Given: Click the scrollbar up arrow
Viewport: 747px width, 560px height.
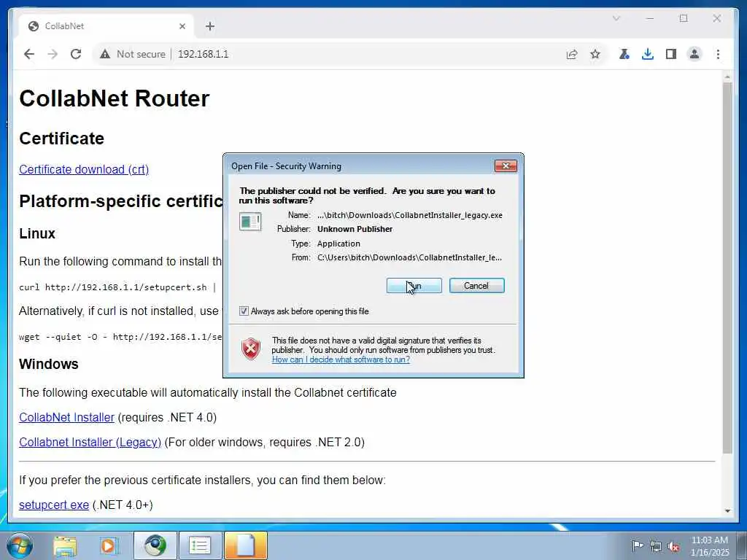Looking at the screenshot, I should coord(727,76).
